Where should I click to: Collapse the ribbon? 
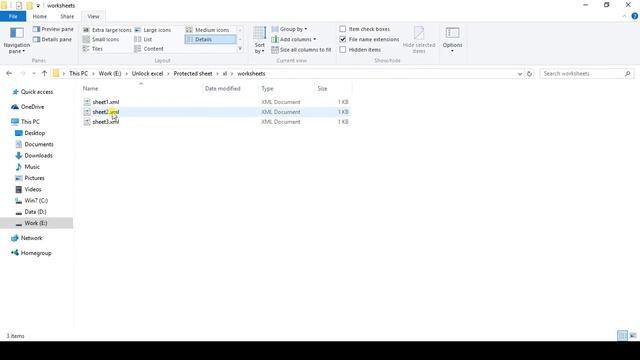click(x=624, y=16)
